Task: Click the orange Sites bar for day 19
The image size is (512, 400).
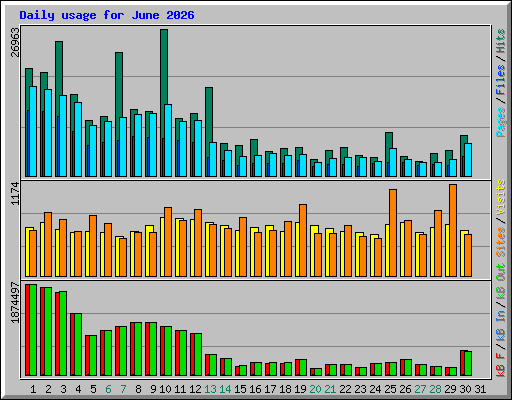Action: (x=303, y=240)
